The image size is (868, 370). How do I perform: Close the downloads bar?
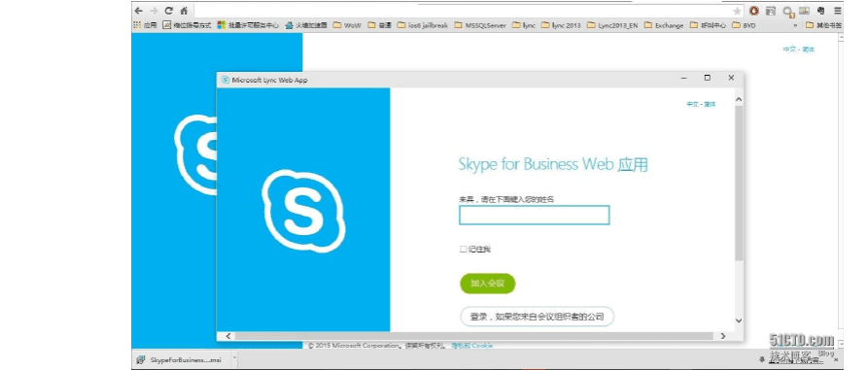(837, 360)
